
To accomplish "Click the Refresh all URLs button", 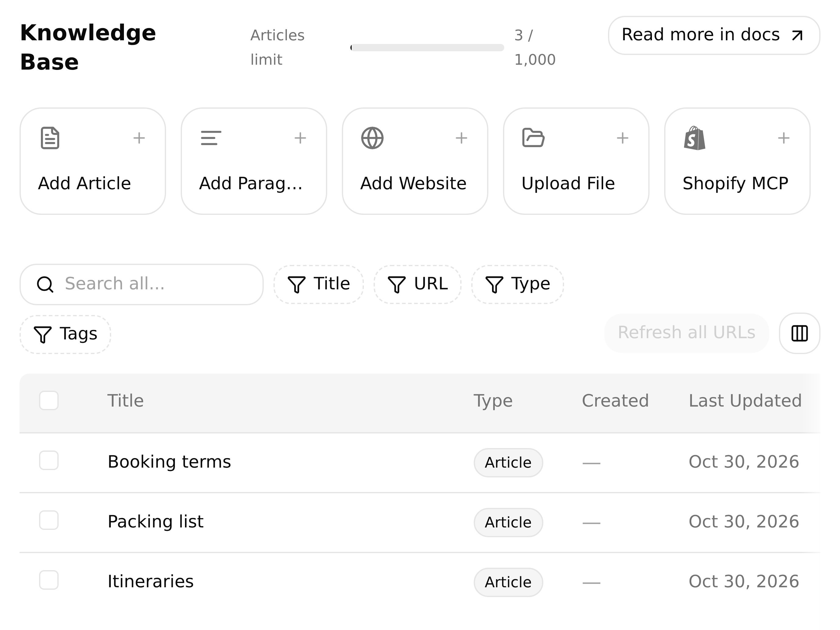I will click(x=686, y=333).
